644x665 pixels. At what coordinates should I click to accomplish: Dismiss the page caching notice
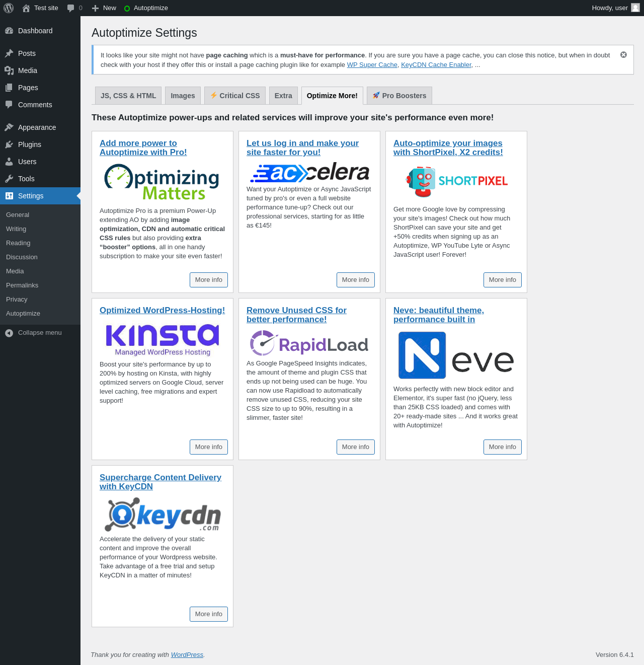coord(623,55)
